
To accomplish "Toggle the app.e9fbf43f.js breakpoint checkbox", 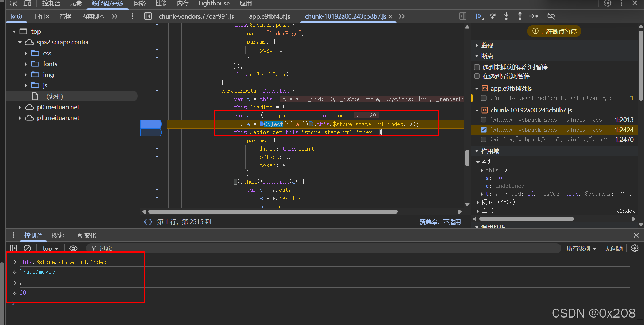I will coord(484,98).
